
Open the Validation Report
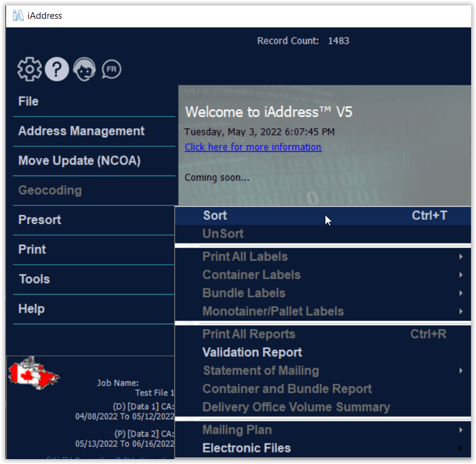323,352
